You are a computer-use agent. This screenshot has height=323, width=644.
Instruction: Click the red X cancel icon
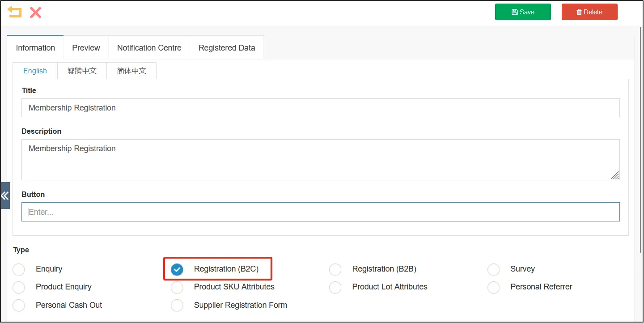click(x=36, y=12)
